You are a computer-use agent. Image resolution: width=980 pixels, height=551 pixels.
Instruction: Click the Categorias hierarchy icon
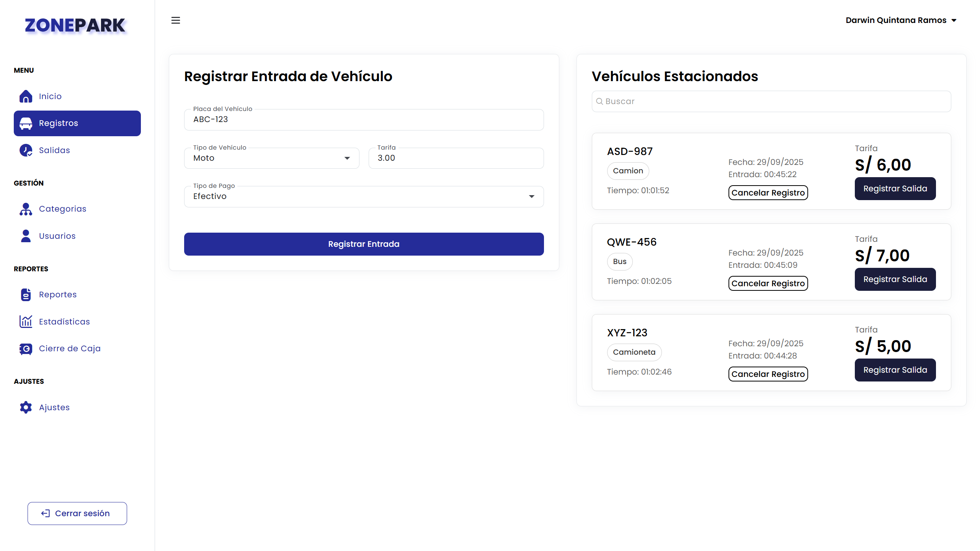pos(26,209)
